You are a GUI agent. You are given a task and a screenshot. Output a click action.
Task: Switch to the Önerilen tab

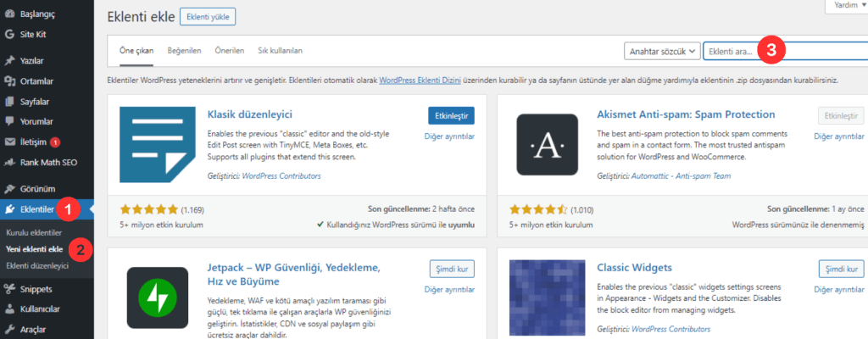[230, 50]
